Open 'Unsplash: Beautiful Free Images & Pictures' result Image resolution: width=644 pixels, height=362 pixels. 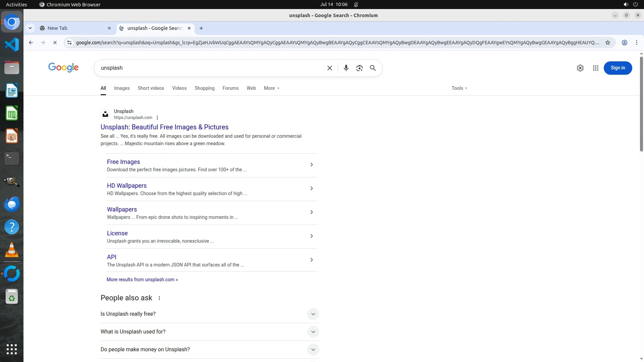[x=164, y=127]
